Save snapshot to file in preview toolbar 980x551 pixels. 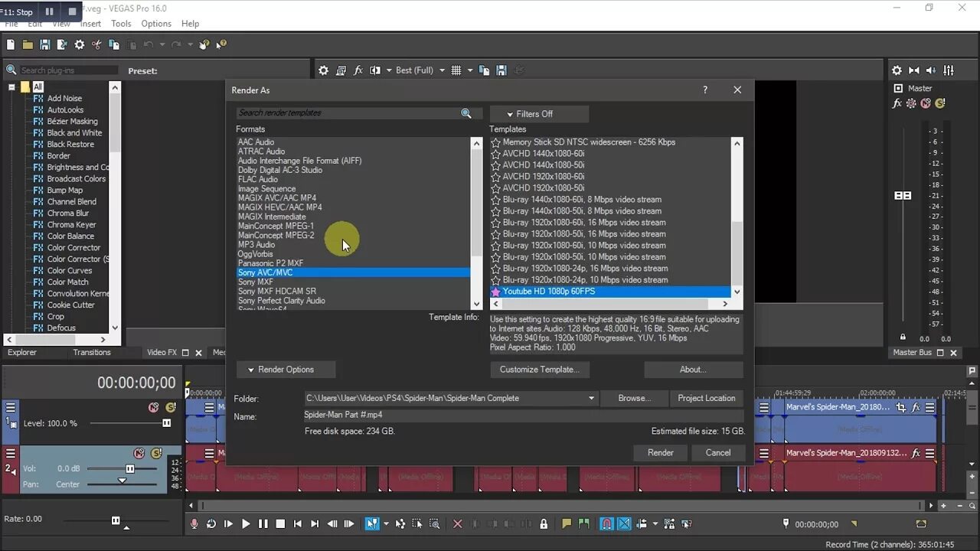[501, 70]
